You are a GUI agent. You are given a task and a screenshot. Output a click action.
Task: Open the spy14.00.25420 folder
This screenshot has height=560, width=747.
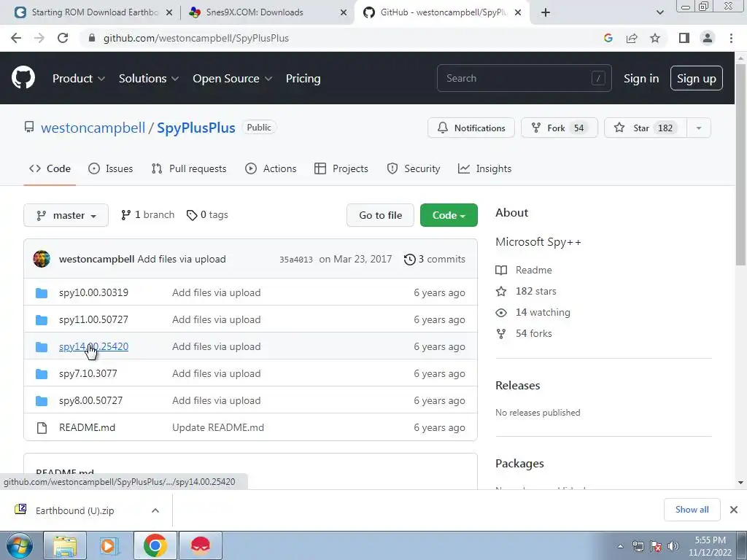point(93,346)
